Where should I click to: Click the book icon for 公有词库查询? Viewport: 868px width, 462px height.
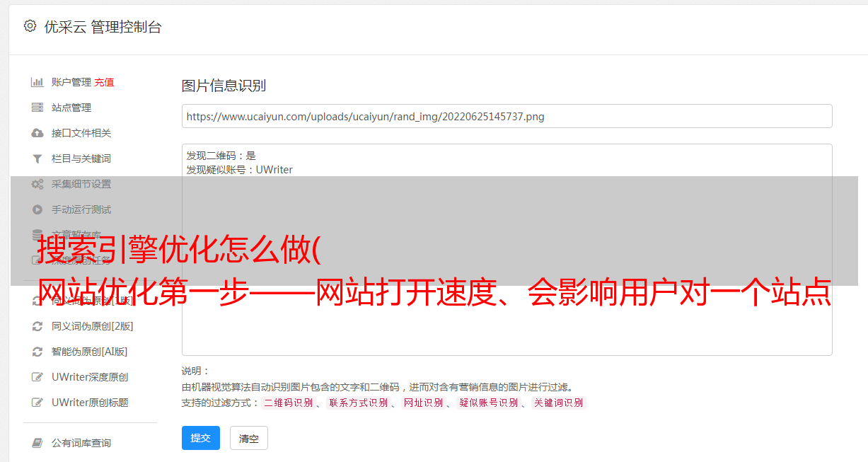pos(37,443)
